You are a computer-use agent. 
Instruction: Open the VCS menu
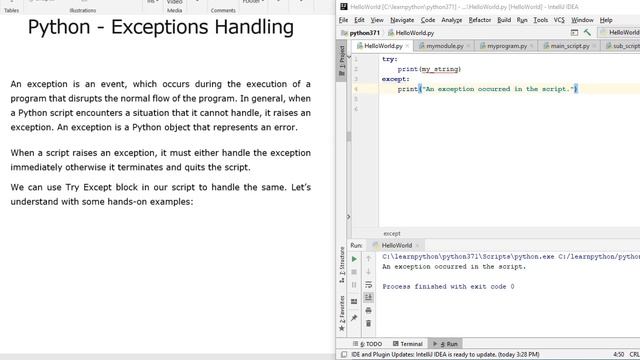coord(559,20)
